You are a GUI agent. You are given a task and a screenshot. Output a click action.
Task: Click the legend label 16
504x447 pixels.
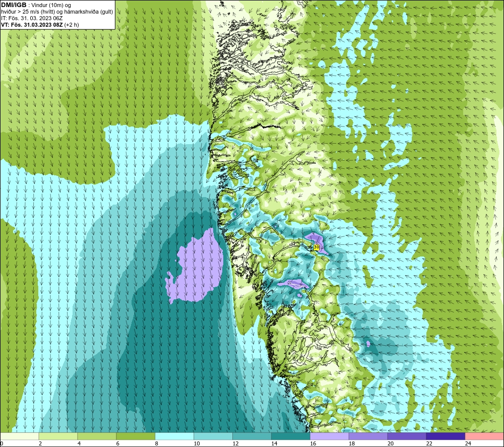click(313, 443)
